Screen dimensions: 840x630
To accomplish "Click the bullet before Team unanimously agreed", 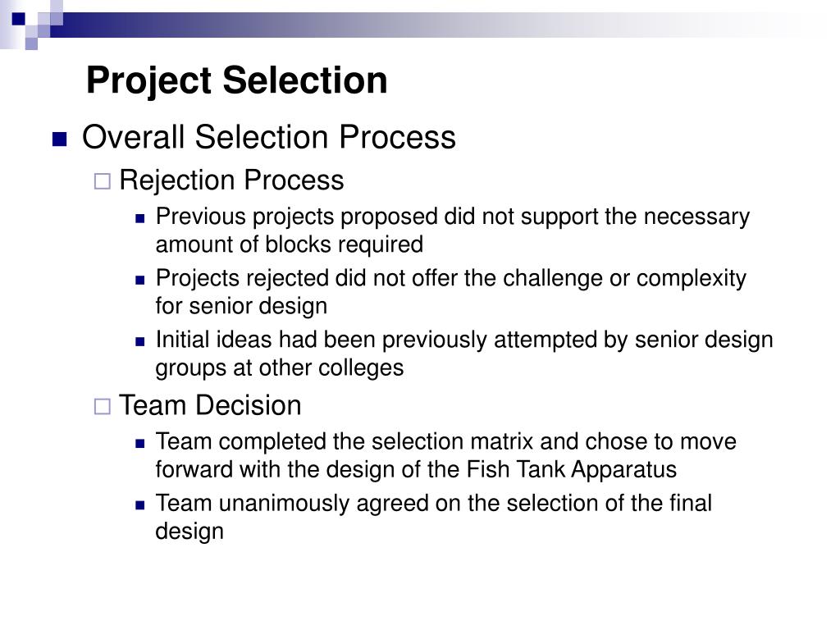I will [x=140, y=505].
